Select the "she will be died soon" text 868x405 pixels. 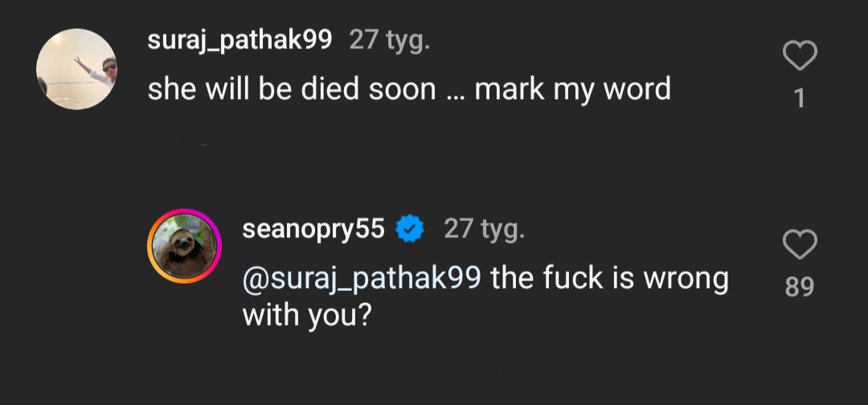[291, 88]
